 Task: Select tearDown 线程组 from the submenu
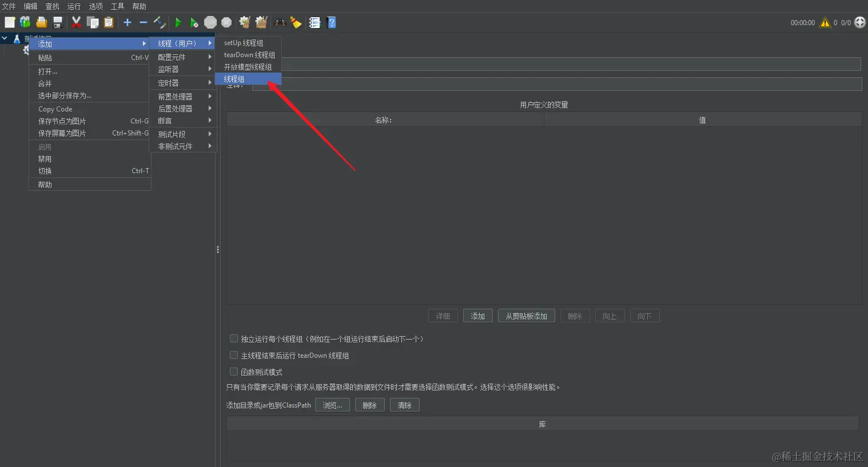tap(248, 55)
